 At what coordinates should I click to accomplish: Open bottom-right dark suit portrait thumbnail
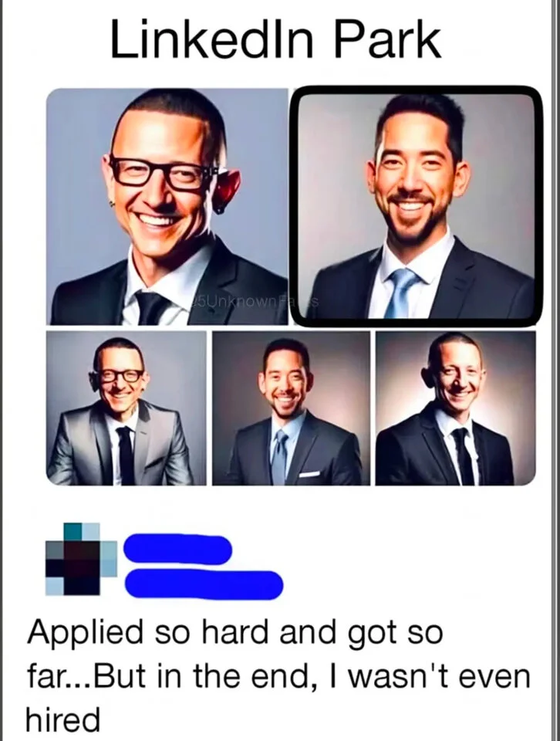456,408
